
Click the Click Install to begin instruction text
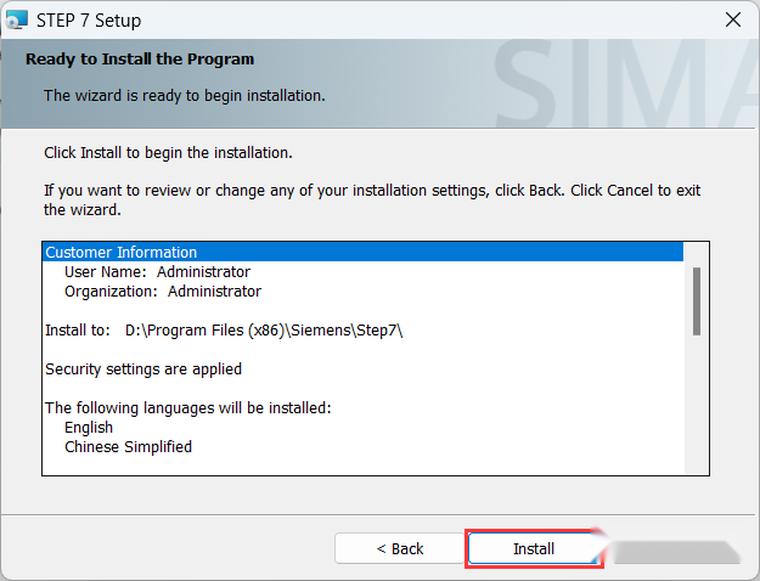[x=168, y=153]
